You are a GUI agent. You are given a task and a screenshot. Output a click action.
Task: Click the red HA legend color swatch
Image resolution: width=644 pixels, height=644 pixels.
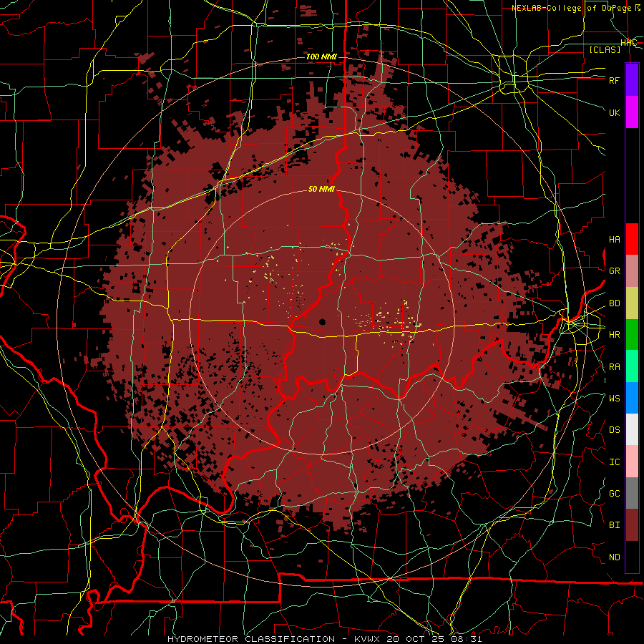click(632, 239)
